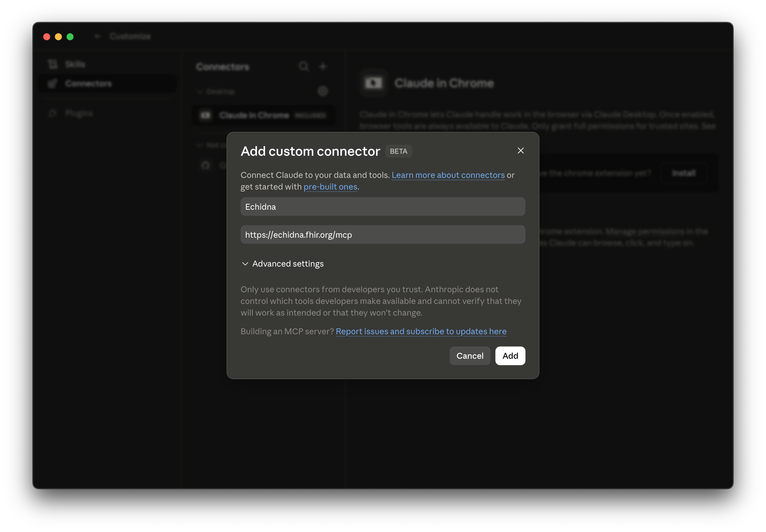Open Learn more about connectors link

448,175
